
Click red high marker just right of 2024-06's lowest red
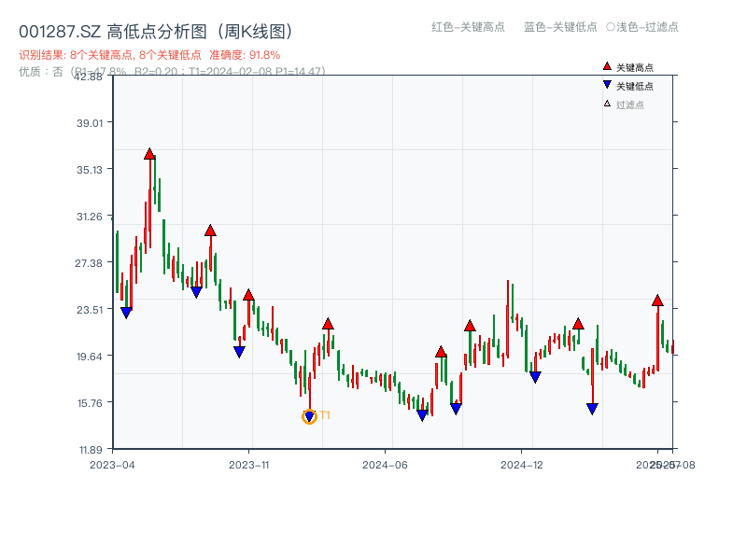click(470, 326)
